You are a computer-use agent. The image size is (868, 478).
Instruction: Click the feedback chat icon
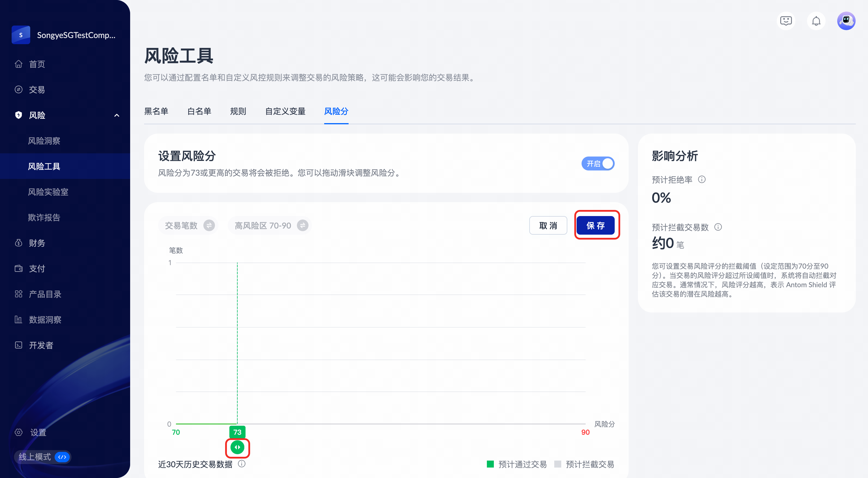(786, 21)
